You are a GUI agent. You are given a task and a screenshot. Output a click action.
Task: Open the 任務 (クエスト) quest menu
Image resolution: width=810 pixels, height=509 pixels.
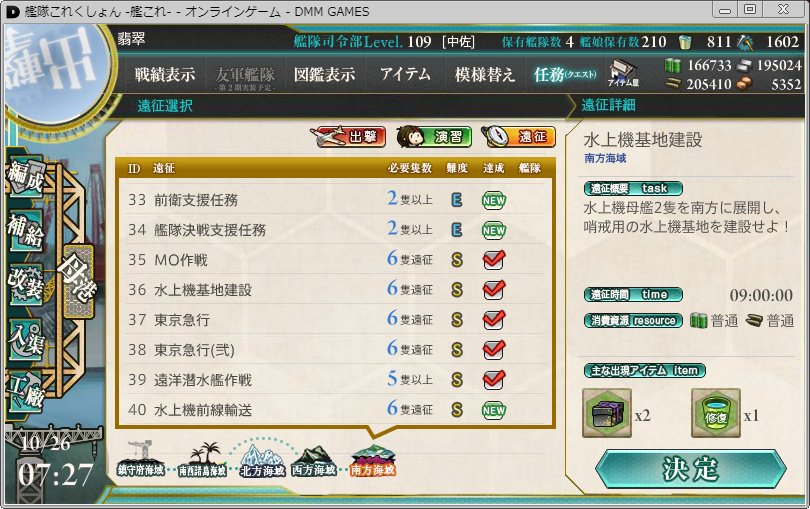point(565,74)
